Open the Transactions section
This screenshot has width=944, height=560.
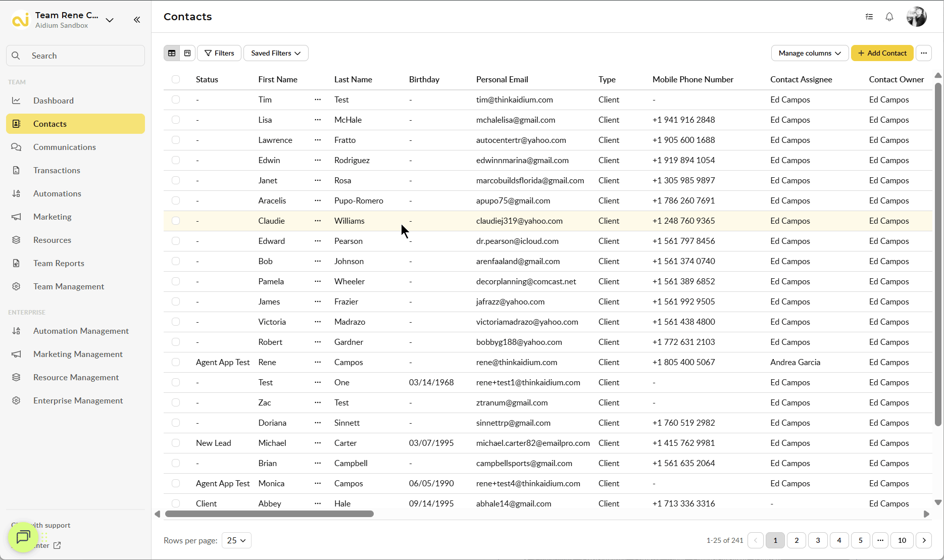point(56,170)
